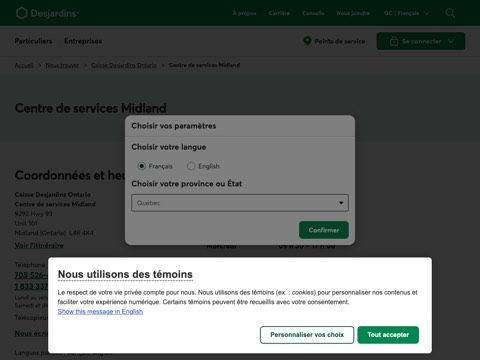Click Personnaliser vos choix button
480x360 pixels.
pyautogui.click(x=307, y=335)
